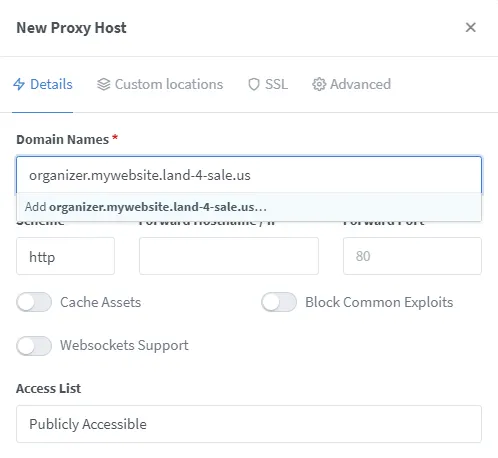Click the Forward Port field
The height and width of the screenshot is (458, 498).
[x=412, y=256]
